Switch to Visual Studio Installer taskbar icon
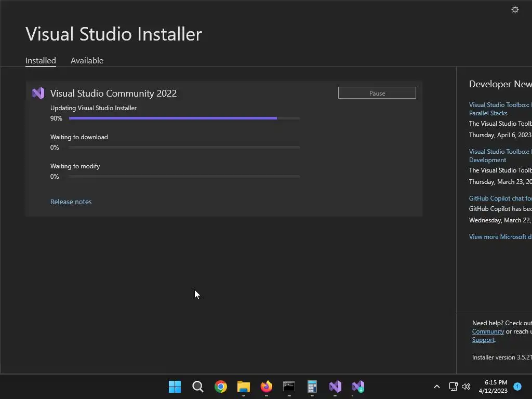The image size is (532, 399). coord(358,387)
